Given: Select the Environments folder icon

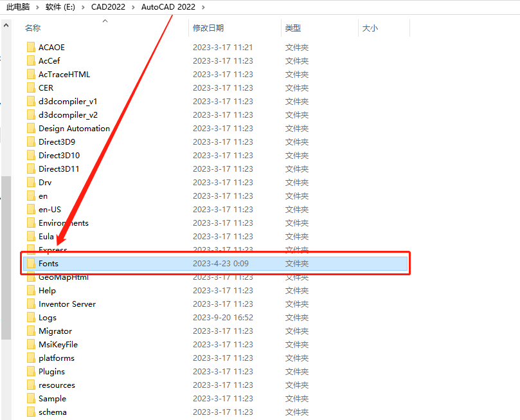Looking at the screenshot, I should (x=31, y=223).
